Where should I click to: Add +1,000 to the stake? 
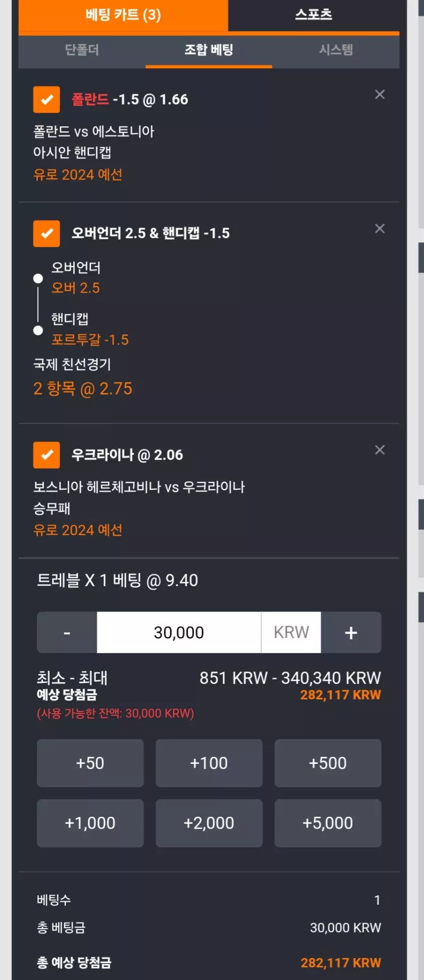(90, 823)
